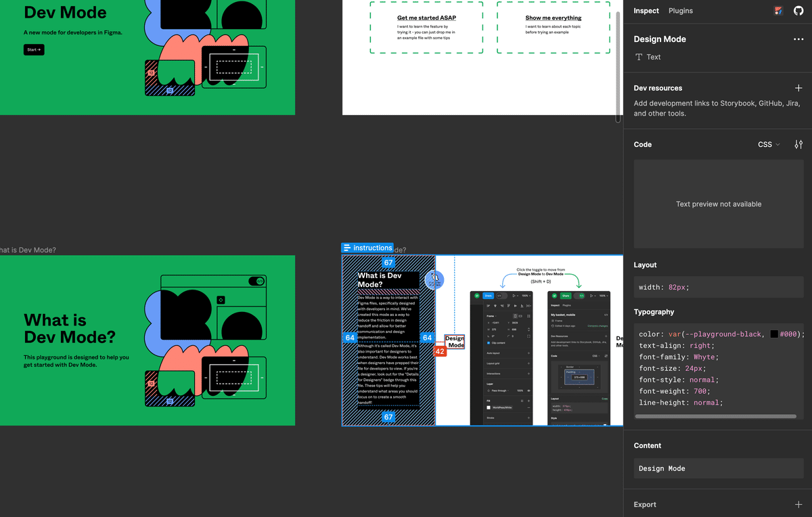Viewport: 812px width, 517px height.
Task: Click the 'Dev resources' section heading
Action: click(658, 88)
